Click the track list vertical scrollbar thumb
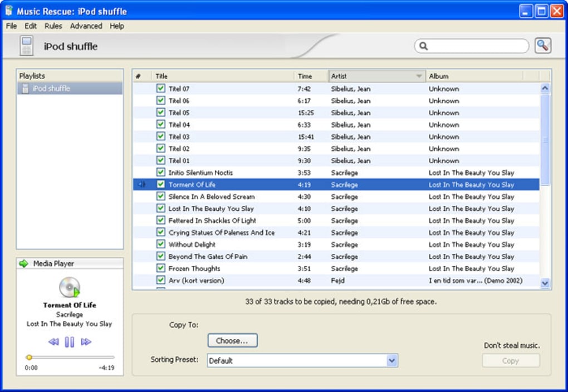Screen dimensions: 568x392 coord(545,140)
